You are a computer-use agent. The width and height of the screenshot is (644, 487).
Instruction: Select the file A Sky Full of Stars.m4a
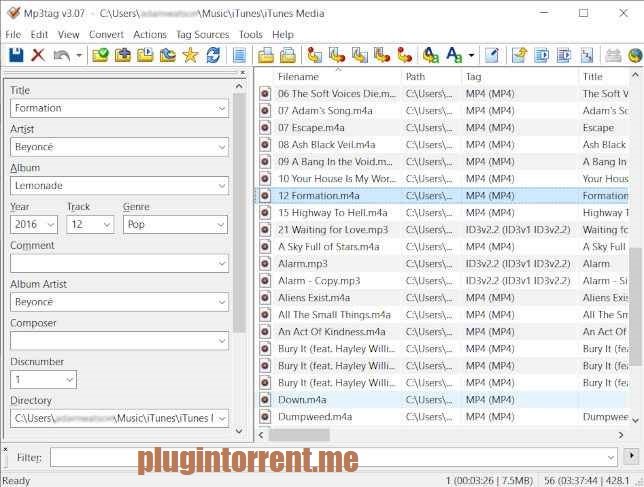tap(329, 247)
